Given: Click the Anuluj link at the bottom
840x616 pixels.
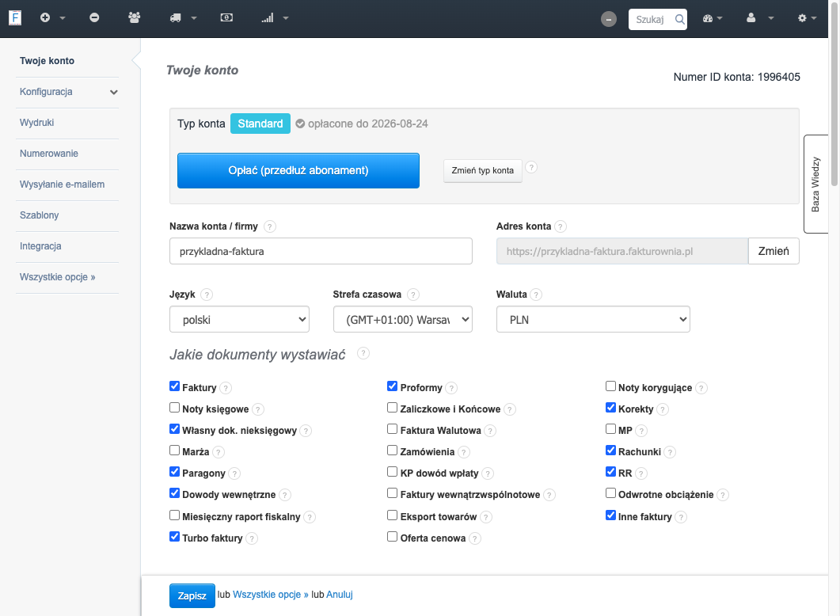Looking at the screenshot, I should coord(340,595).
